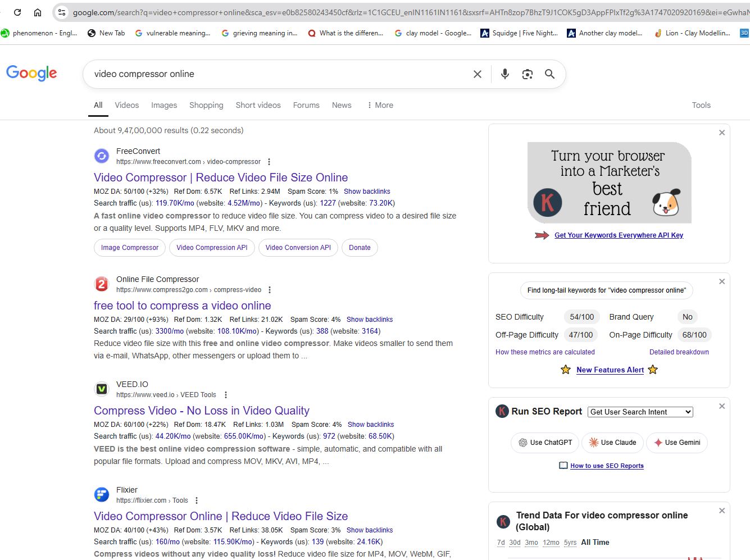Select the 12mo trend range
Image resolution: width=750 pixels, height=560 pixels.
point(551,543)
